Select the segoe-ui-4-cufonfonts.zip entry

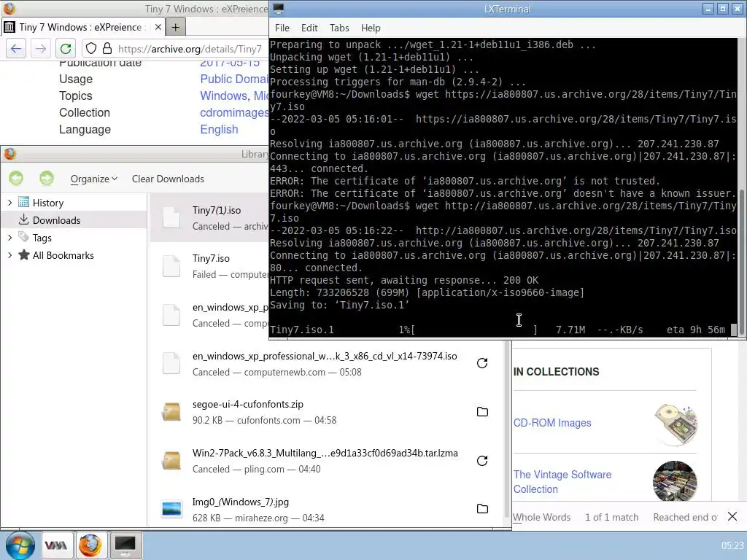pos(328,412)
